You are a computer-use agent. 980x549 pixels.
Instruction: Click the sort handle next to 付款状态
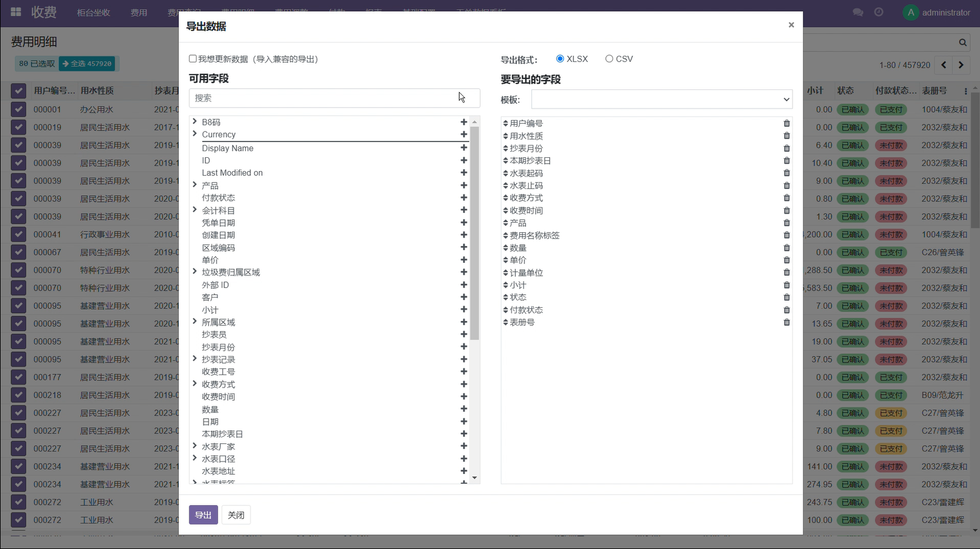click(x=506, y=310)
